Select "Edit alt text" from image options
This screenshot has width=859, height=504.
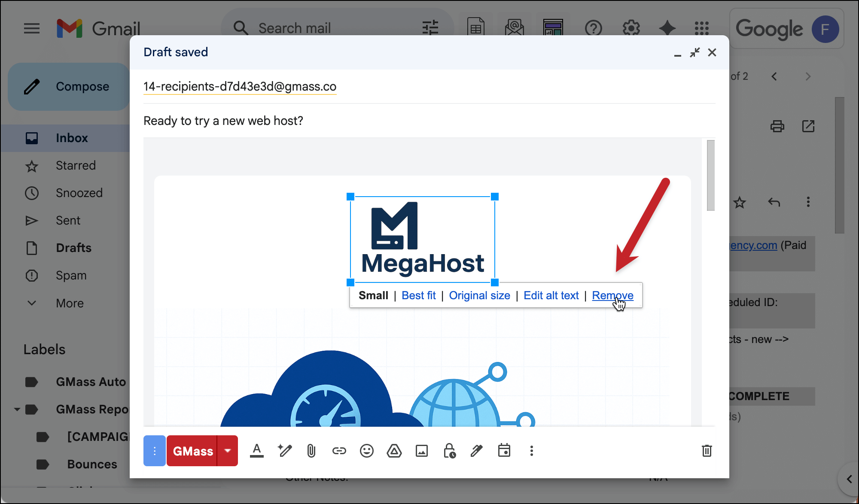click(551, 295)
